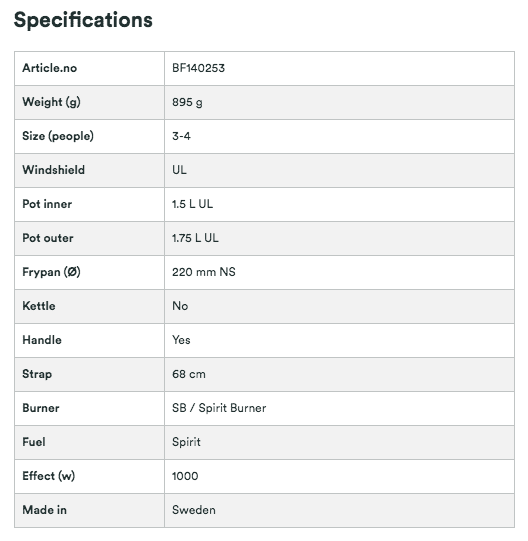528x541 pixels.
Task: Click the Frypan (Ø) label
Action: click(51, 272)
